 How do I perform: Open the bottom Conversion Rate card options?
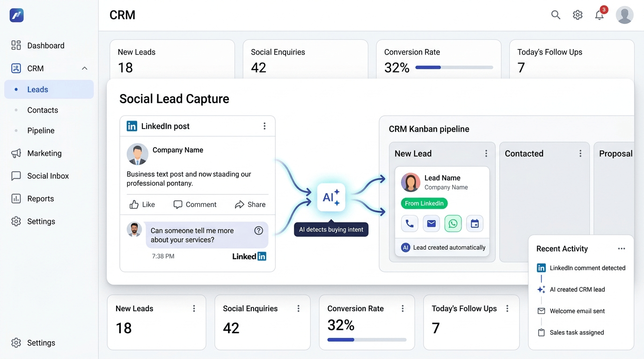402,309
